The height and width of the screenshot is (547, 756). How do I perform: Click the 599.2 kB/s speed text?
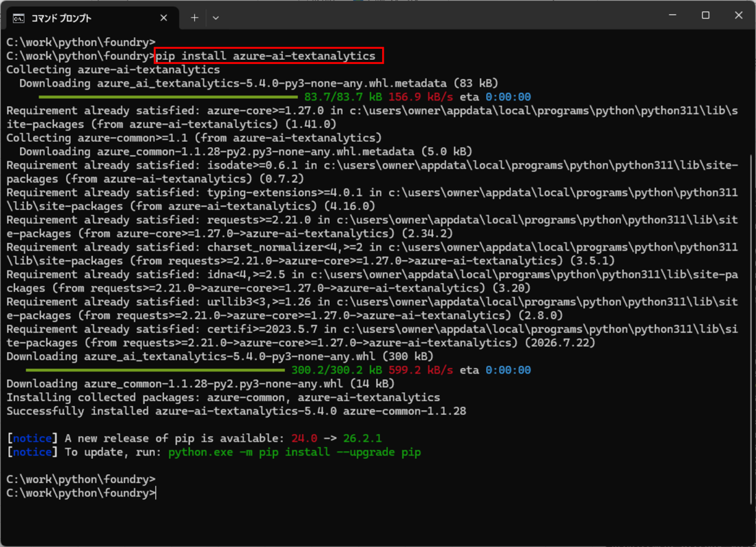[420, 370]
